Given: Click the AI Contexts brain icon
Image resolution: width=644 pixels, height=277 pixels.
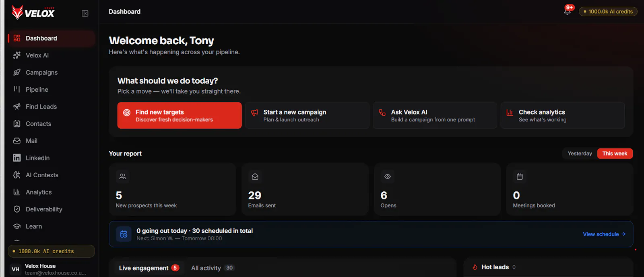Looking at the screenshot, I should coord(17,175).
